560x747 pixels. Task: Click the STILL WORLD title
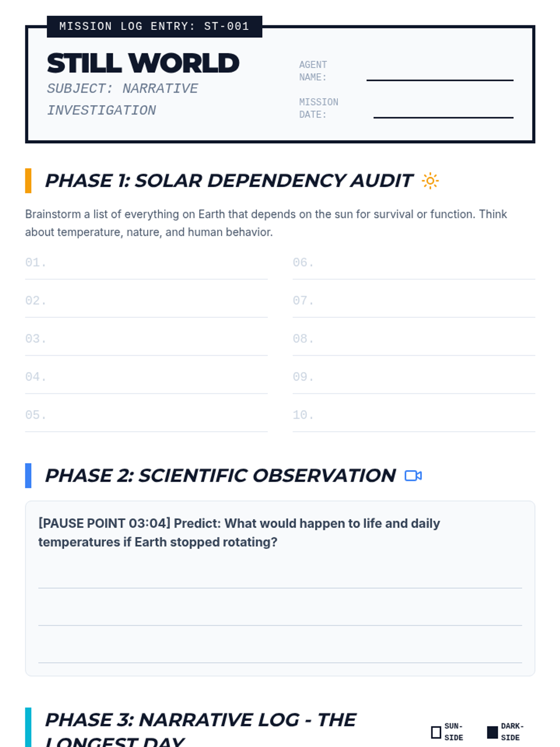(143, 63)
